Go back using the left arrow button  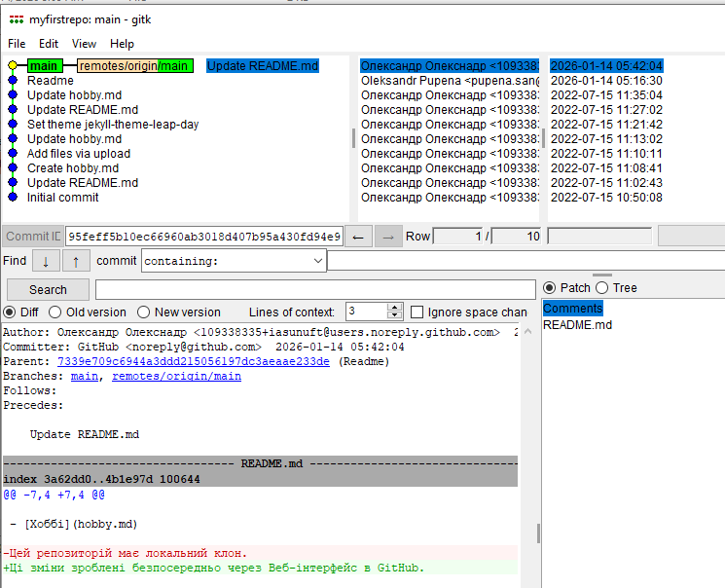359,237
